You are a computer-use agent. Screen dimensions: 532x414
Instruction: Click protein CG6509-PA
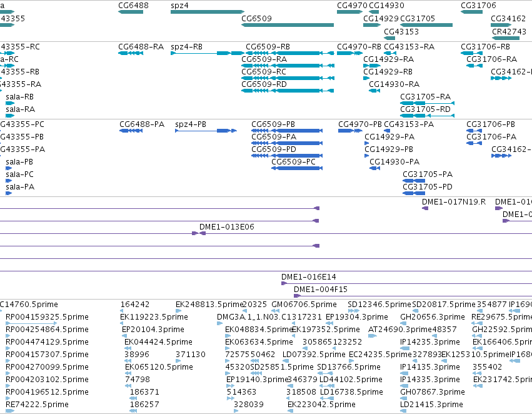pyautogui.click(x=274, y=137)
